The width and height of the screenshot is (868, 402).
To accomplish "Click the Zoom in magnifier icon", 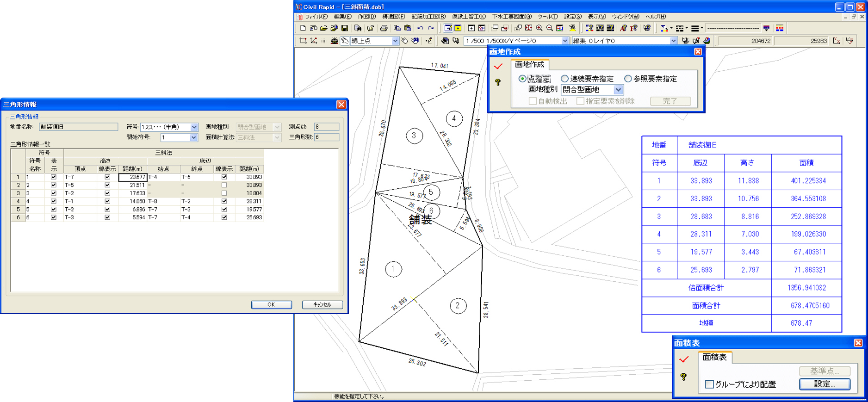I will [539, 28].
